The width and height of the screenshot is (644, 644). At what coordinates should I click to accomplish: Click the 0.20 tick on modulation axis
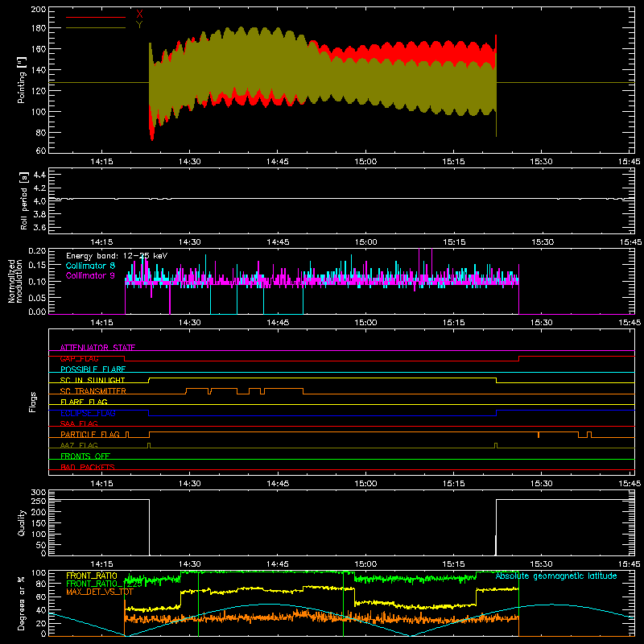37,250
